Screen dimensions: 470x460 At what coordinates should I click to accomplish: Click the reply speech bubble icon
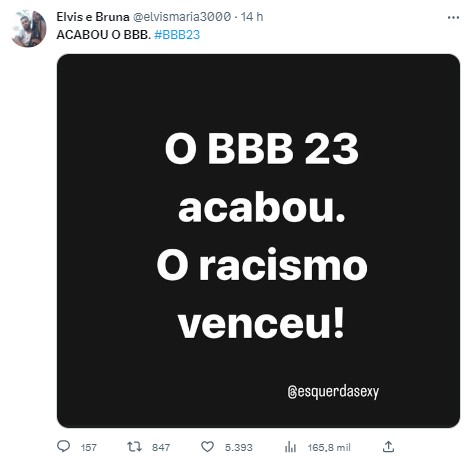click(x=63, y=446)
